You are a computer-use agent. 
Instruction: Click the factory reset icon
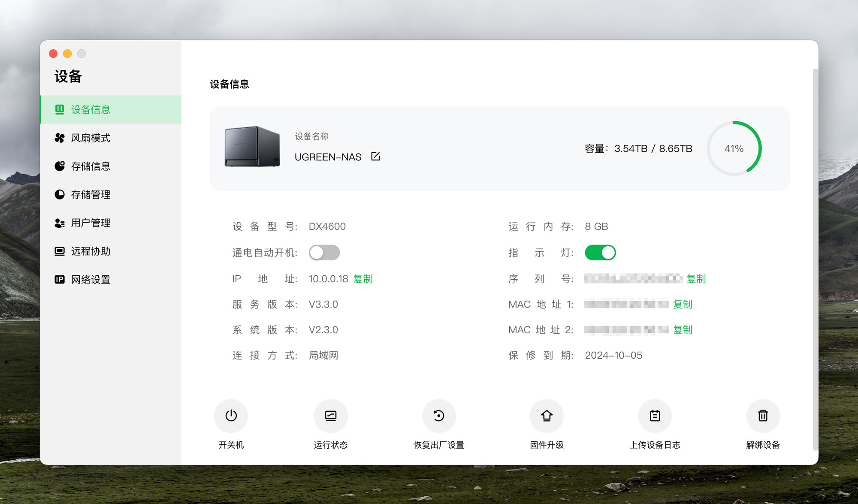click(x=438, y=416)
